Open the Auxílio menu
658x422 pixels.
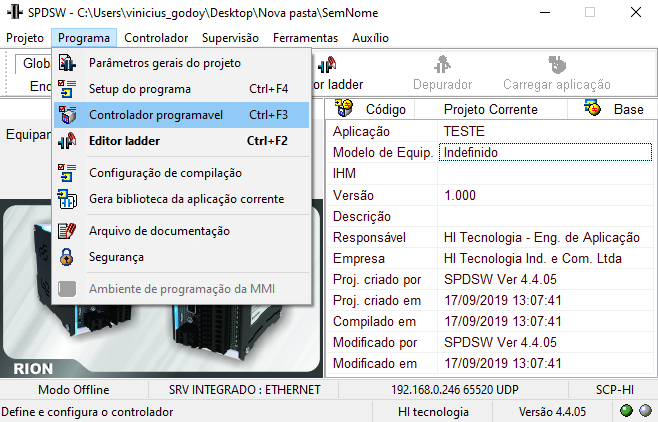[x=371, y=38]
